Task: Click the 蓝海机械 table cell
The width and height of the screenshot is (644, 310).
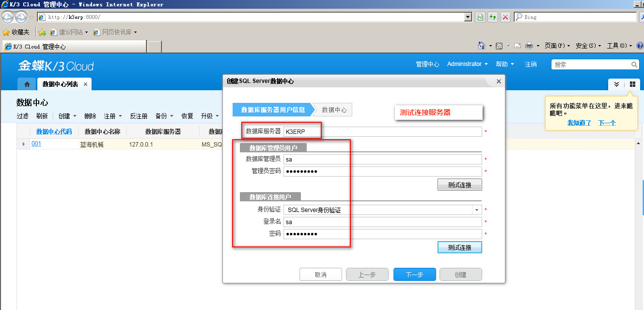Action: 92,145
